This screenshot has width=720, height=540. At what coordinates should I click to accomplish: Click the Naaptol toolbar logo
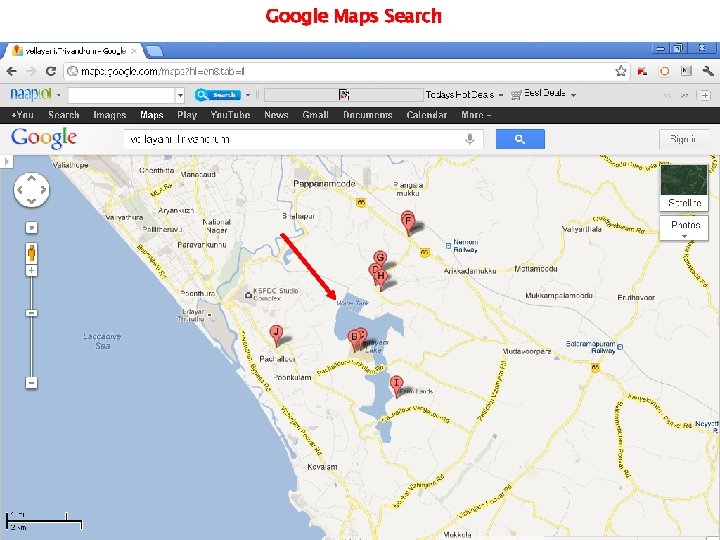tap(31, 94)
